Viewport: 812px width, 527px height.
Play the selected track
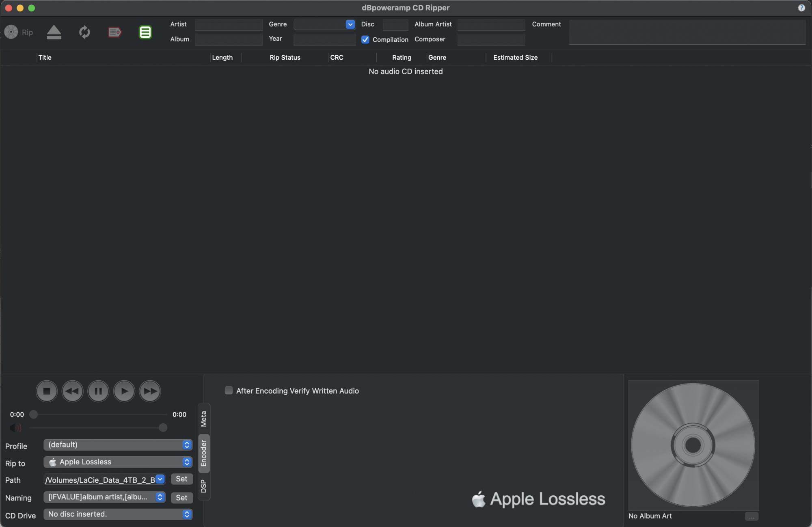124,391
